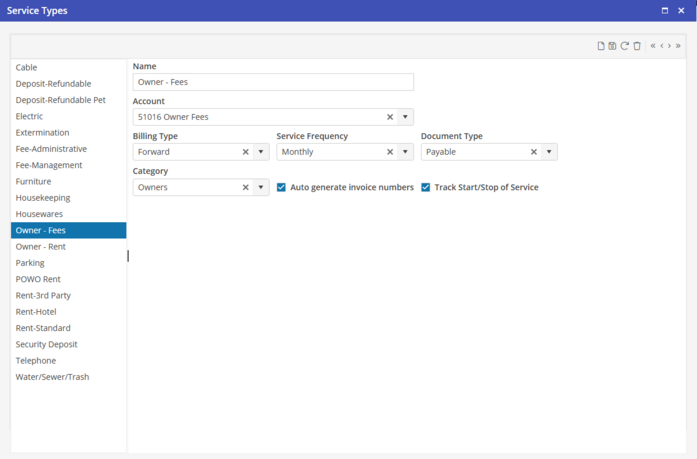Click the Refresh icon in toolbar

tap(625, 46)
